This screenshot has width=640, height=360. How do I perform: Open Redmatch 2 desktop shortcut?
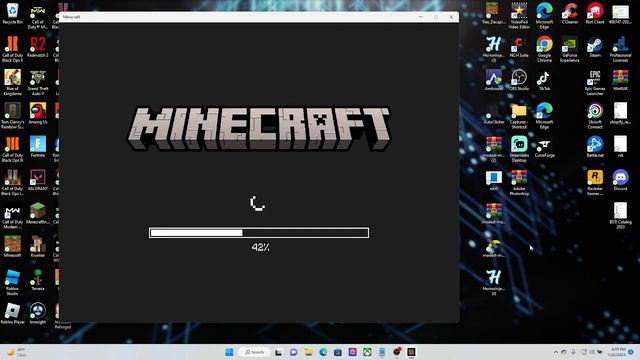38,47
